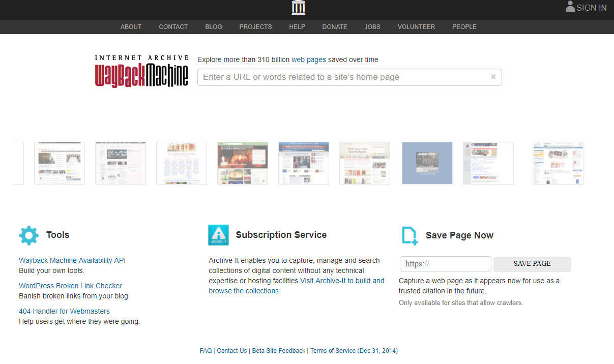Click the Save Page Now heading

click(x=459, y=235)
